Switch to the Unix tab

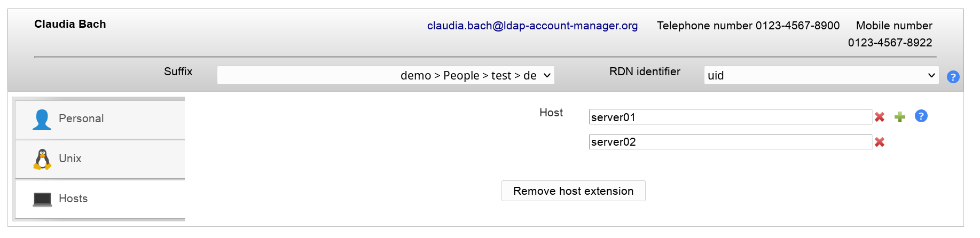(x=70, y=158)
